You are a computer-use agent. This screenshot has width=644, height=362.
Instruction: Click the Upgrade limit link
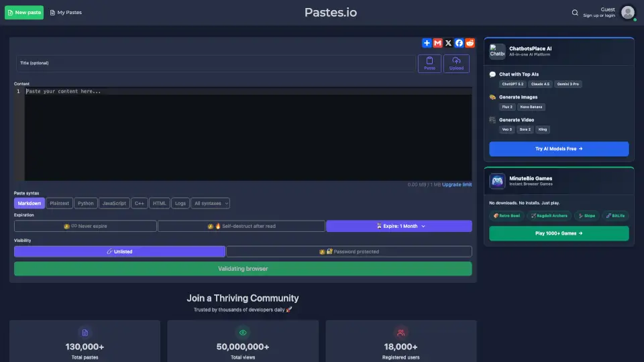[457, 185]
